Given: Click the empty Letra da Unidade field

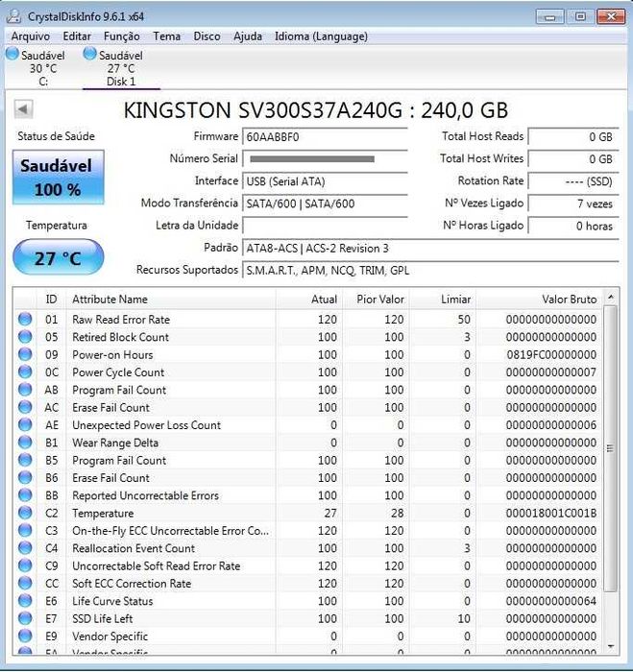Looking at the screenshot, I should tap(325, 226).
